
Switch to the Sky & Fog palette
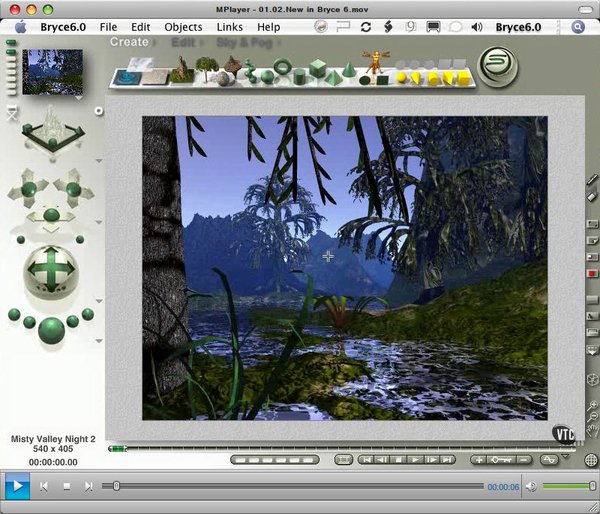pyautogui.click(x=245, y=42)
